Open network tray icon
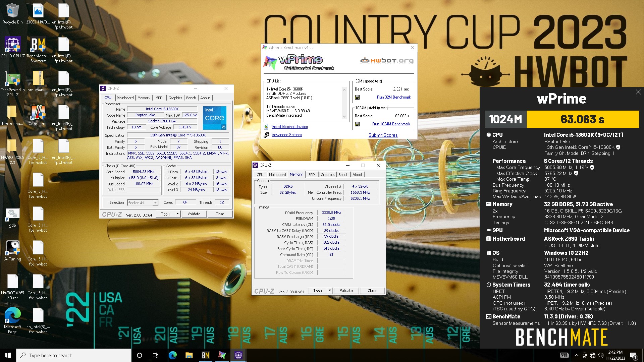This screenshot has height=362, width=644. coord(593,355)
